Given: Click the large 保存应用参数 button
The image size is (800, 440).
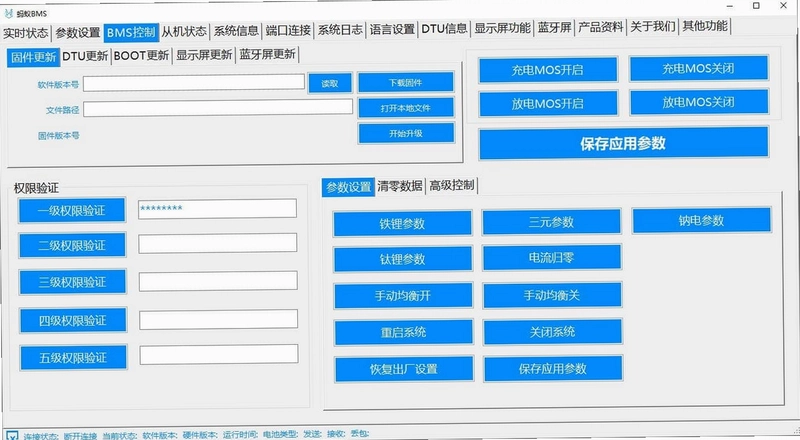Looking at the screenshot, I should click(x=623, y=143).
